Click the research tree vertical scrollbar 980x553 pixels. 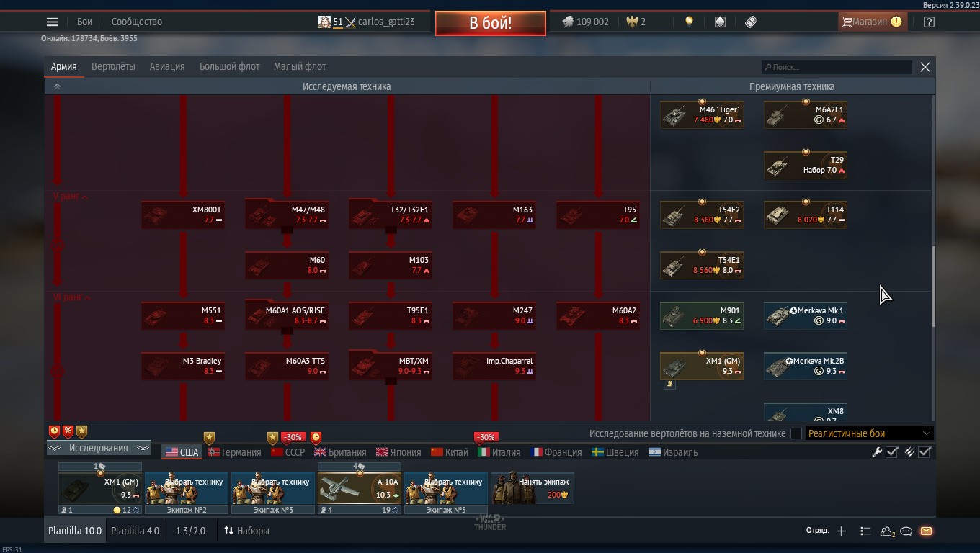click(934, 288)
